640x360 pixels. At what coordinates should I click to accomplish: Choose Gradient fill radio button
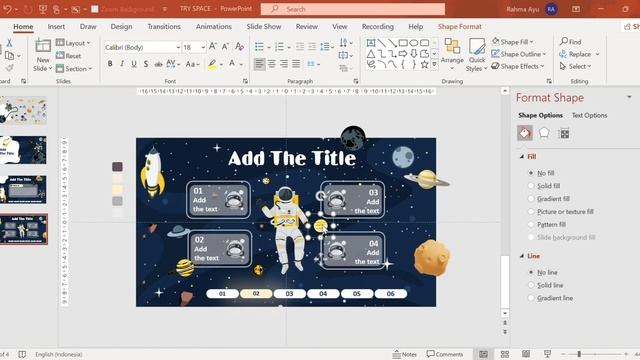coord(531,199)
